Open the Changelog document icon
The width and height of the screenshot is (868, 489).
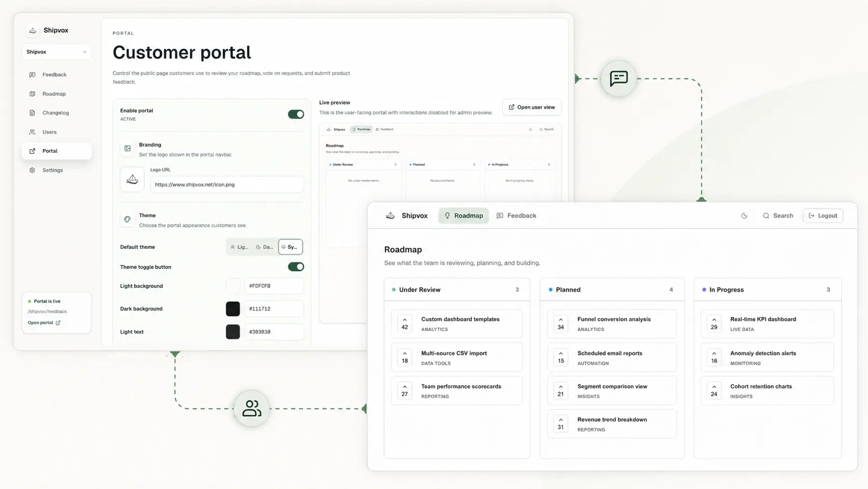pos(32,113)
